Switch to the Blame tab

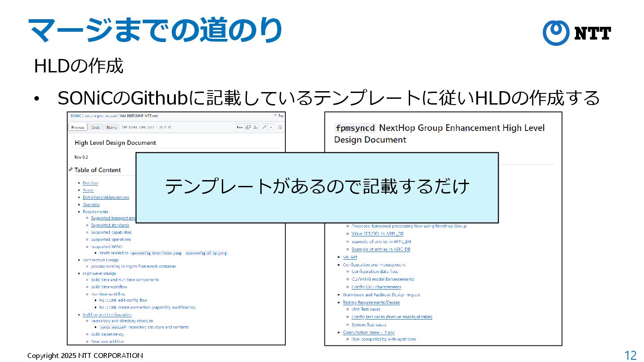point(111,127)
